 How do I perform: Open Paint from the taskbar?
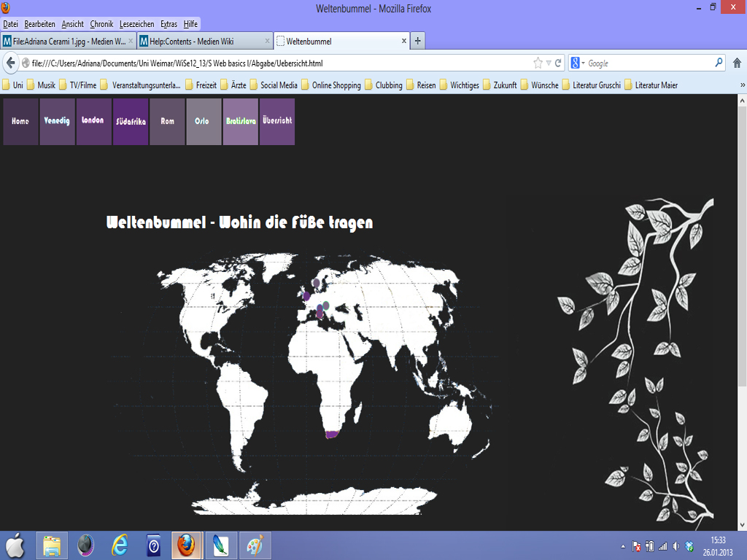pos(254,545)
